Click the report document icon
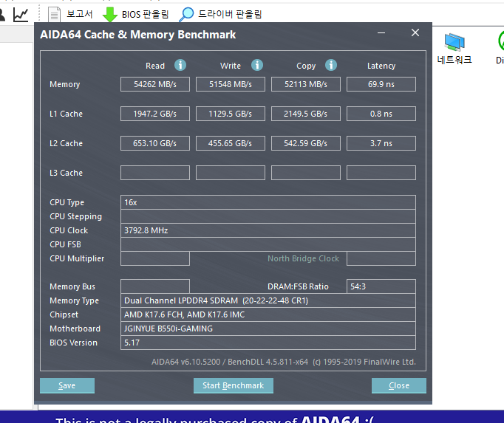This screenshot has width=504, height=423. (x=55, y=15)
